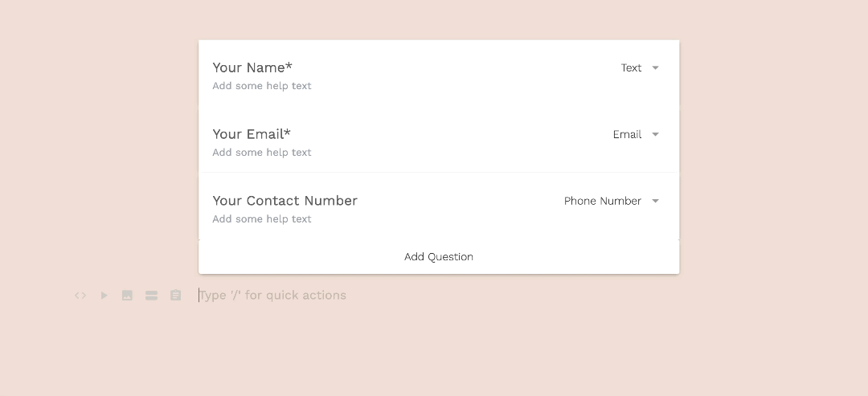The image size is (868, 396).
Task: Add help text under Your Email
Action: 262,153
